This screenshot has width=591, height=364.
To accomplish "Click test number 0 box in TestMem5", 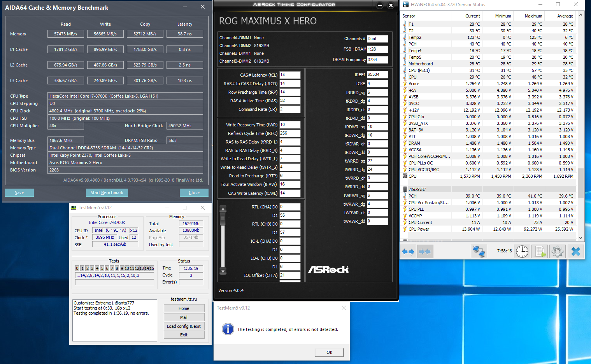I will click(x=77, y=268).
